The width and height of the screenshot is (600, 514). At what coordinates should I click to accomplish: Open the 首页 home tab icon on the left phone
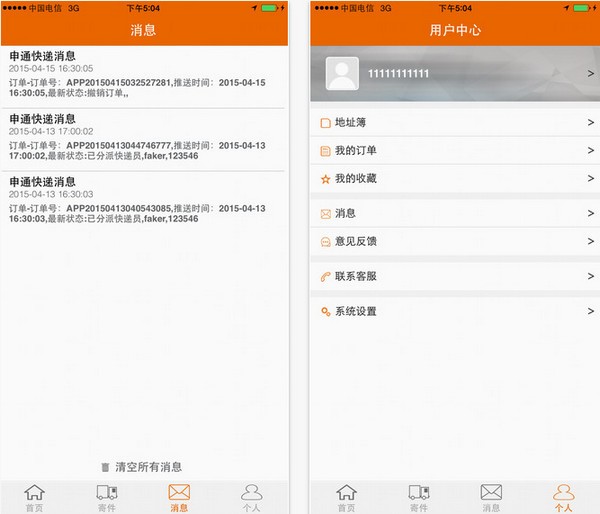(34, 492)
